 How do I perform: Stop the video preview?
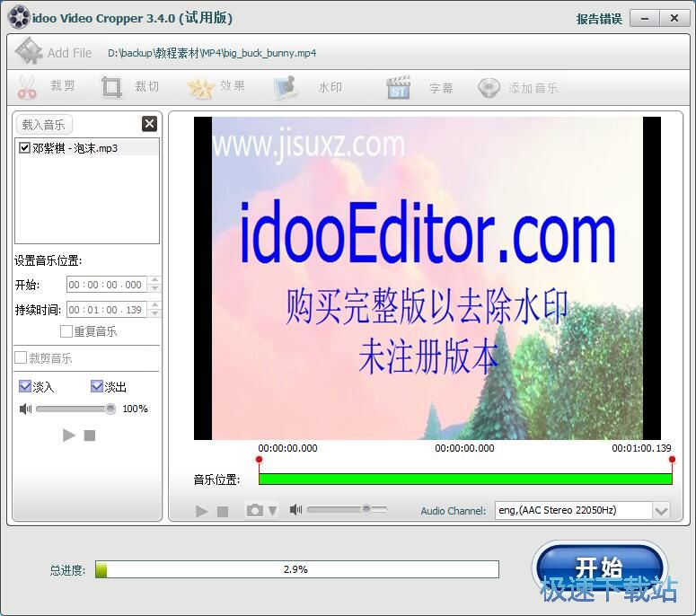pyautogui.click(x=223, y=512)
